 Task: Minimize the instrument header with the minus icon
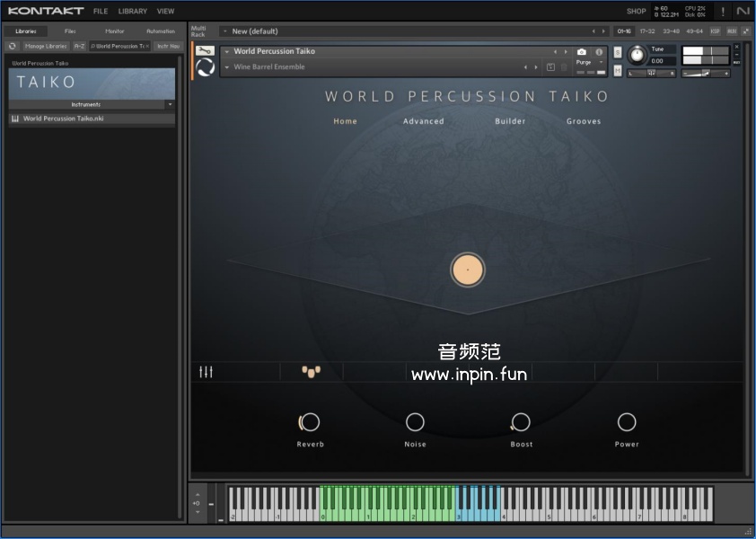click(737, 55)
